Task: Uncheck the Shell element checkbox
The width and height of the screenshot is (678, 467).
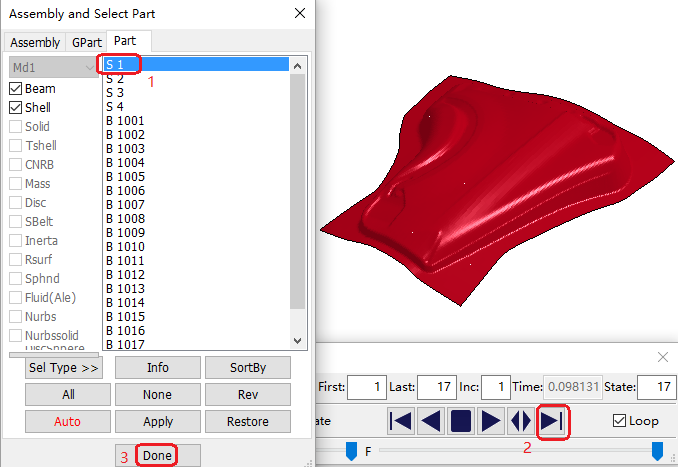Action: [x=16, y=108]
